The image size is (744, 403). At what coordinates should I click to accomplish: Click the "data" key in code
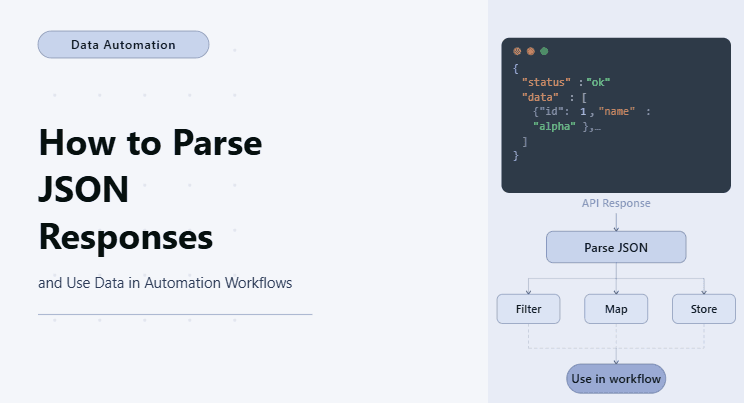click(540, 97)
